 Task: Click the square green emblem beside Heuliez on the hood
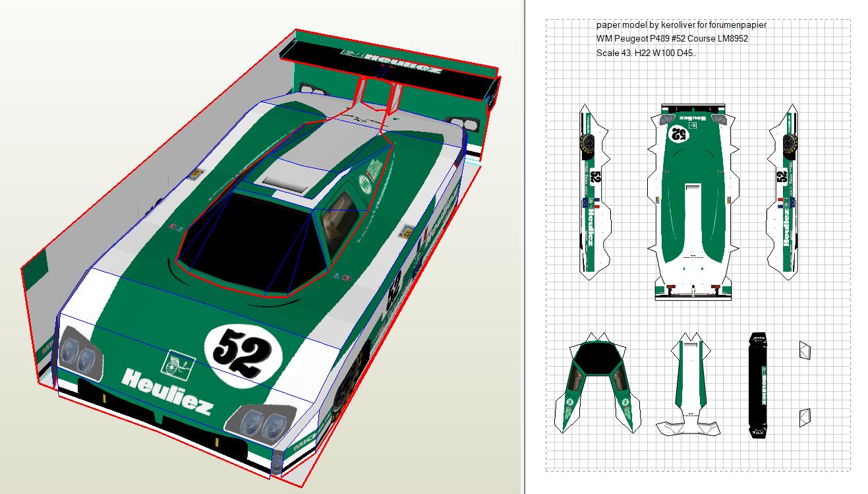pyautogui.click(x=177, y=363)
